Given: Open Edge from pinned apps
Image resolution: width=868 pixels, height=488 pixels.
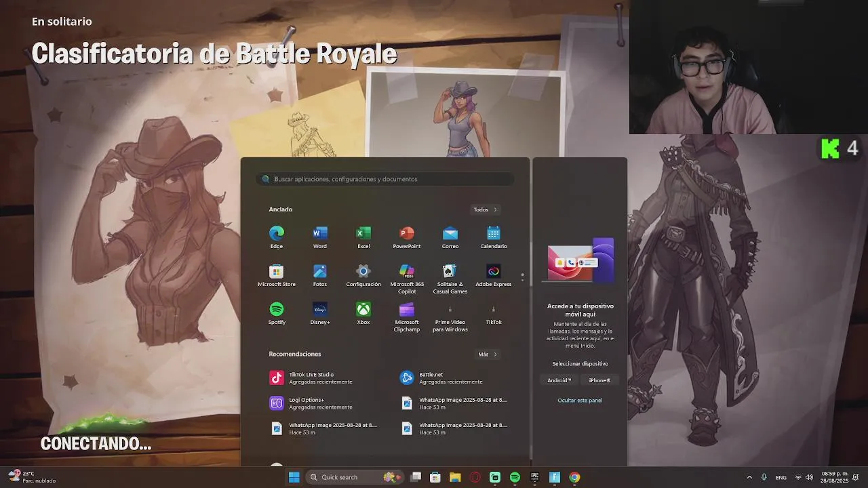Looking at the screenshot, I should tap(277, 237).
